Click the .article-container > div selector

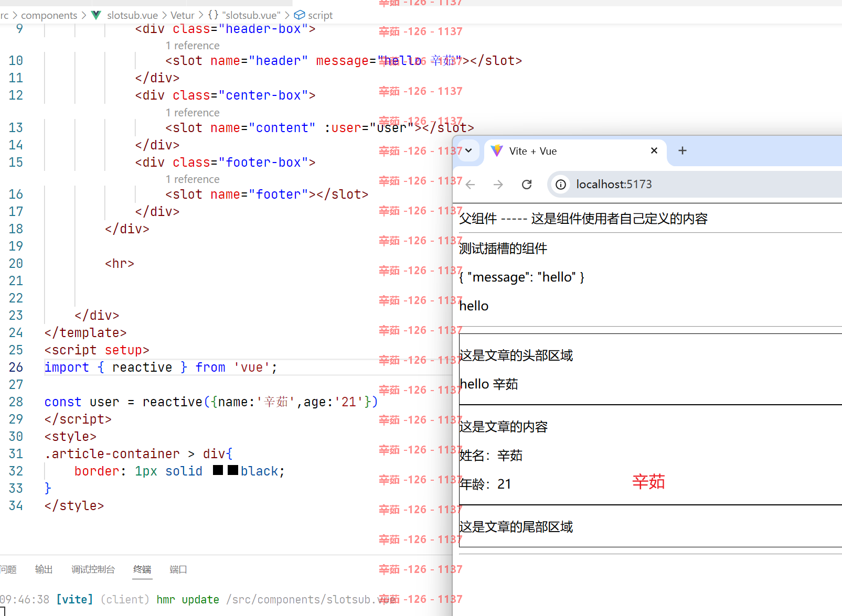[138, 453]
